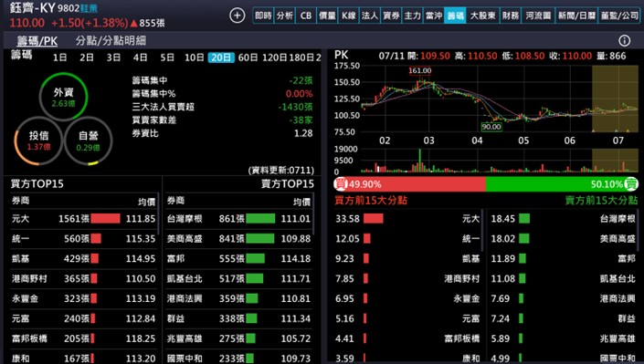
Task: Open the 當沖 tab
Action: click(x=434, y=16)
